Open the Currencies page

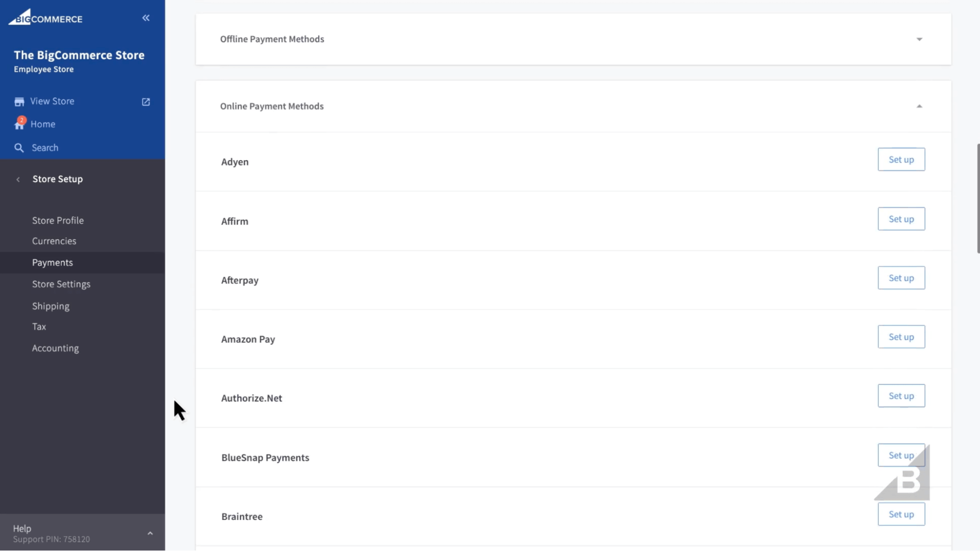pos(54,241)
